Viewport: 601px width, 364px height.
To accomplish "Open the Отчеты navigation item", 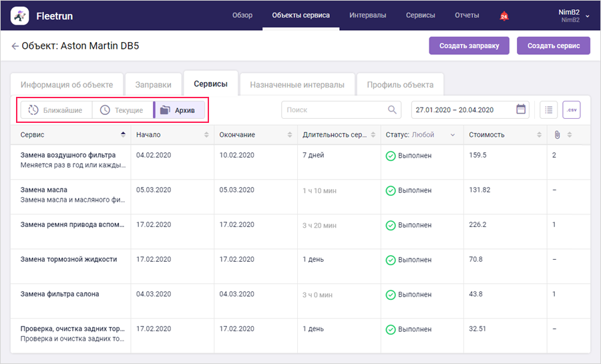I will click(x=467, y=15).
